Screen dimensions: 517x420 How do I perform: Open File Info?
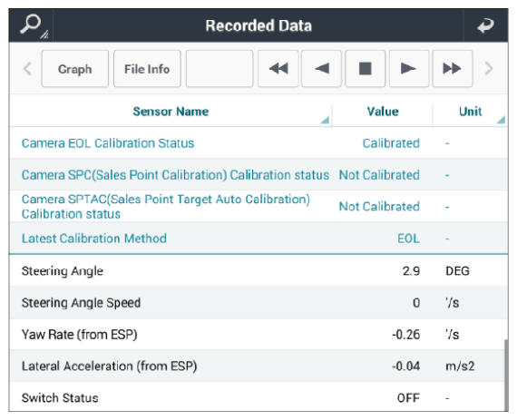click(x=147, y=69)
